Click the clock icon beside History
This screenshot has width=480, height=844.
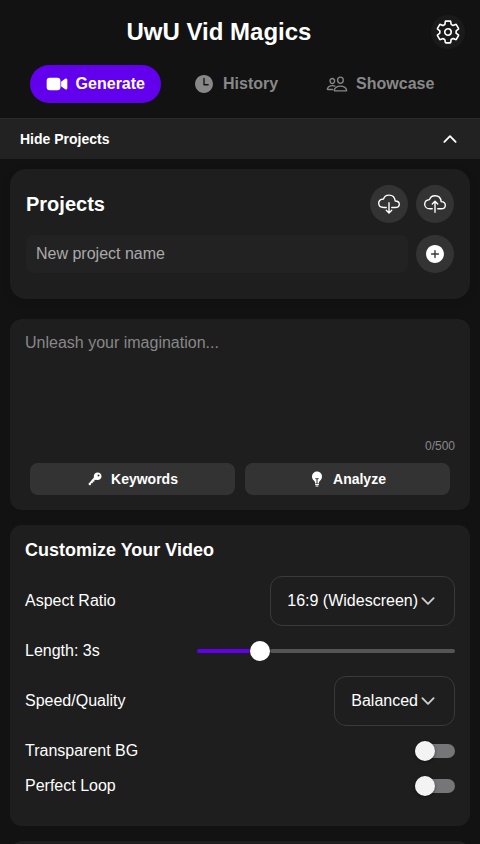[204, 84]
